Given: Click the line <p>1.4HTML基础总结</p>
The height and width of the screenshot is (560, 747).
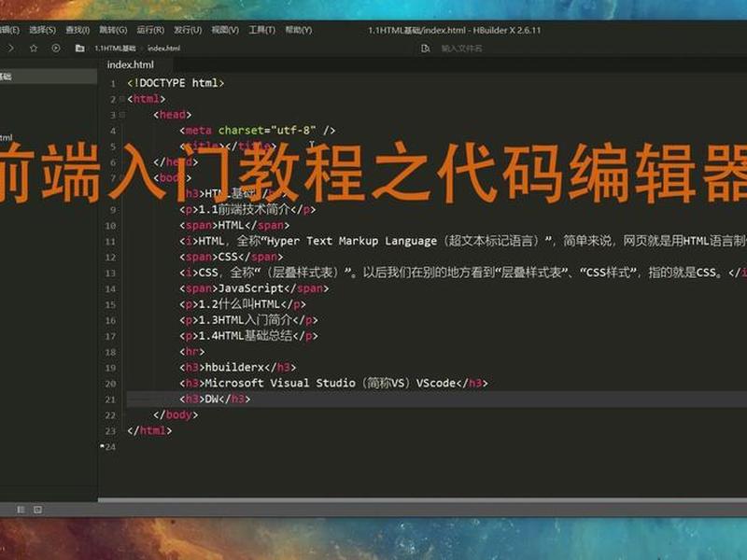Looking at the screenshot, I should click(248, 336).
